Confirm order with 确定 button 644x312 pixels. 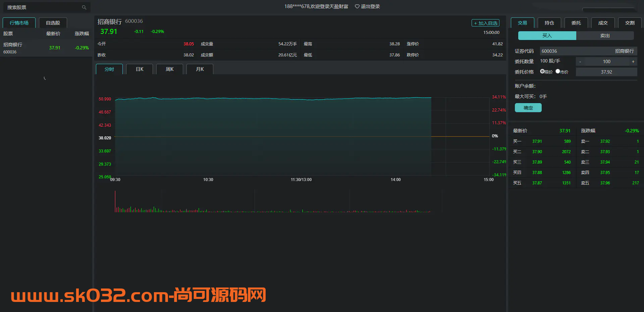(528, 108)
